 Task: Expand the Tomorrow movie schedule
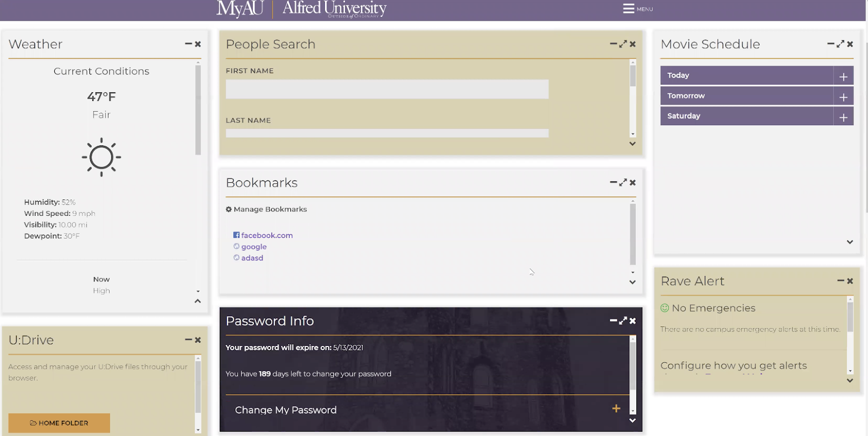pyautogui.click(x=843, y=97)
